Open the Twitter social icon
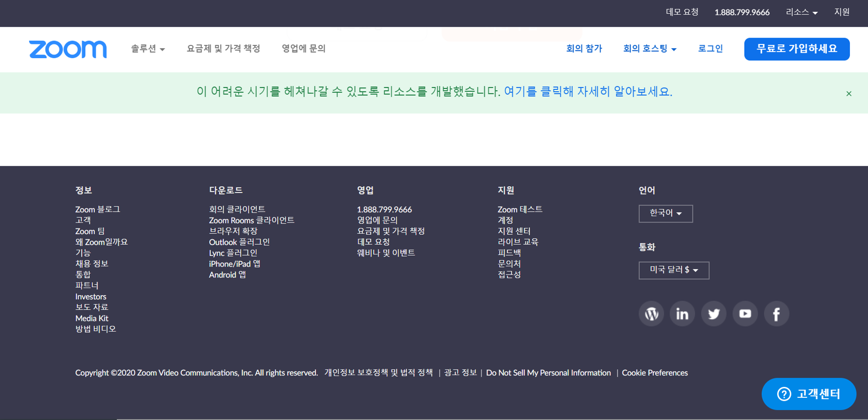The width and height of the screenshot is (868, 420). pos(714,313)
